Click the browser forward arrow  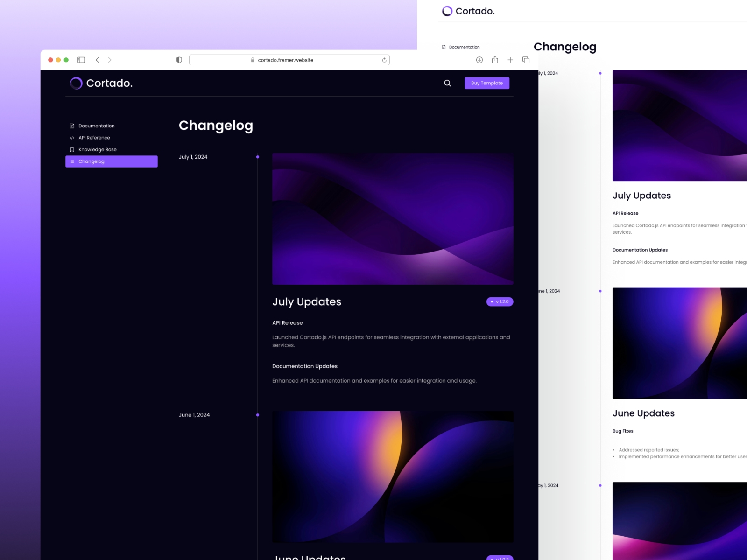[x=110, y=60]
